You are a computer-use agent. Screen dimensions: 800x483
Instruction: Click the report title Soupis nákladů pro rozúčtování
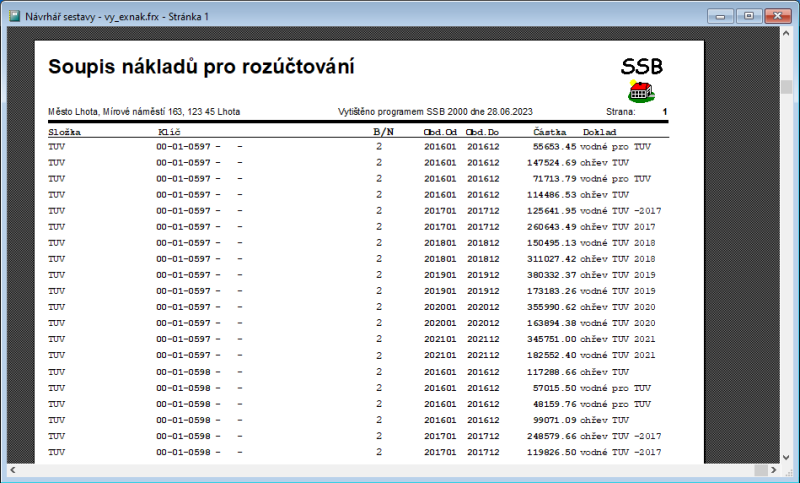200,68
